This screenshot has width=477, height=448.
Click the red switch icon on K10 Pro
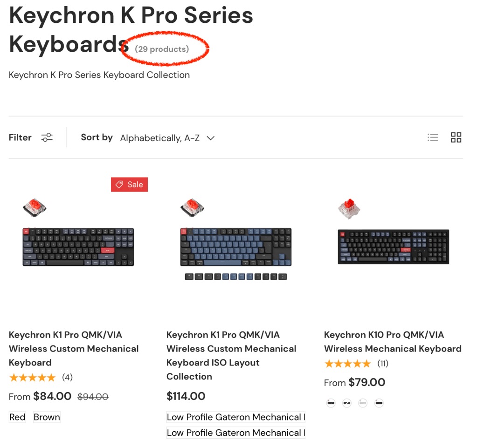349,208
